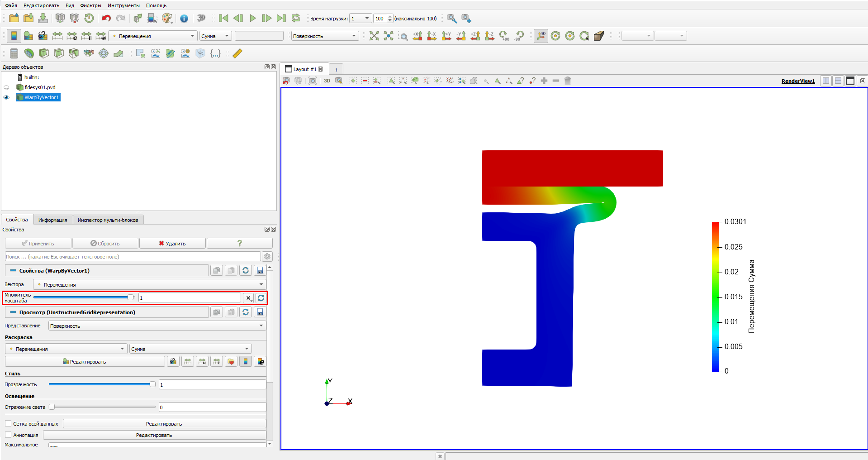Click Edit color map icon in toolbar
This screenshot has width=868, height=460.
[x=28, y=36]
